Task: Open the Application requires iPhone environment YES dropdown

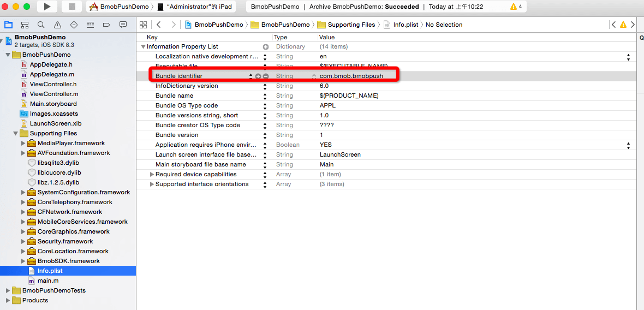Action: pyautogui.click(x=628, y=145)
